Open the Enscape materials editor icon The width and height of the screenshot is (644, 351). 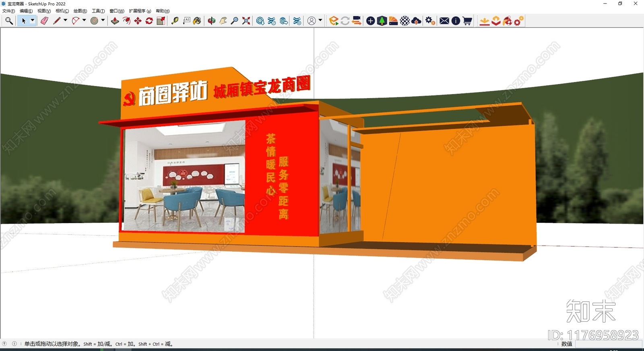coord(393,21)
